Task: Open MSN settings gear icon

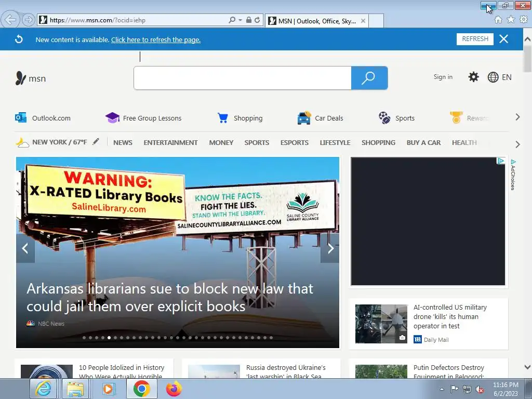Action: (474, 77)
